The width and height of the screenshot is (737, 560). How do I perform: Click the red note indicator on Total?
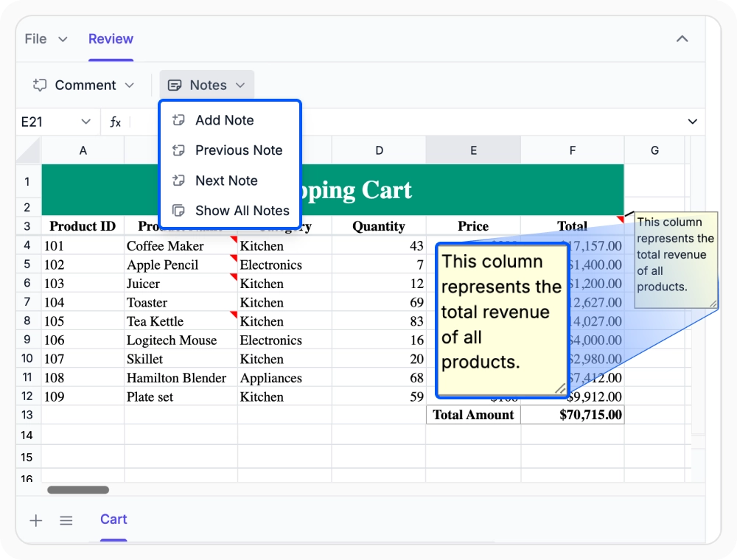click(x=621, y=219)
